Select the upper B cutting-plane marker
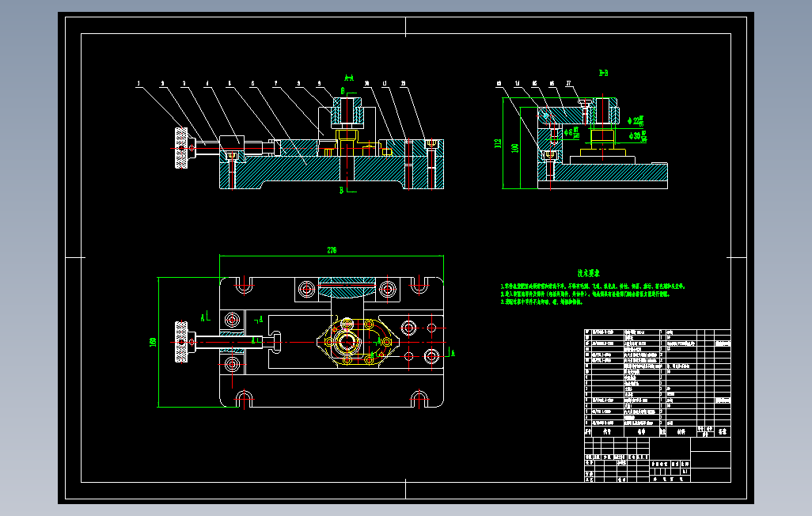 pyautogui.click(x=343, y=91)
